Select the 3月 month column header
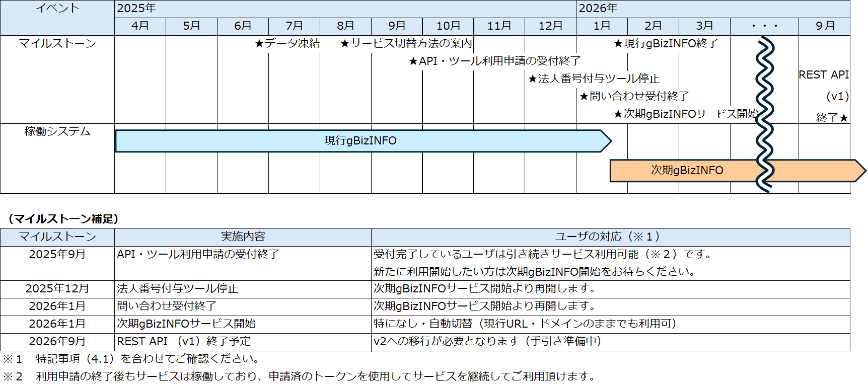Screen dimensions: 868x387 coord(705,26)
